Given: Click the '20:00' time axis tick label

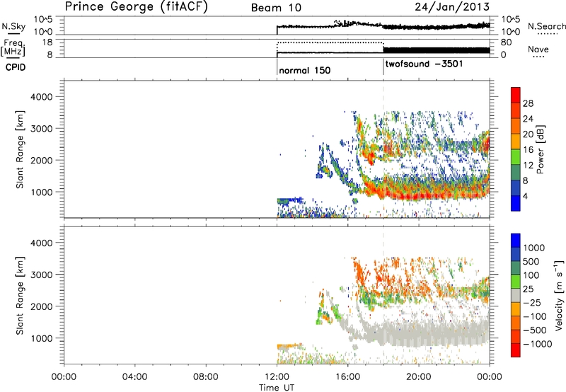Looking at the screenshot, I should point(419,377).
